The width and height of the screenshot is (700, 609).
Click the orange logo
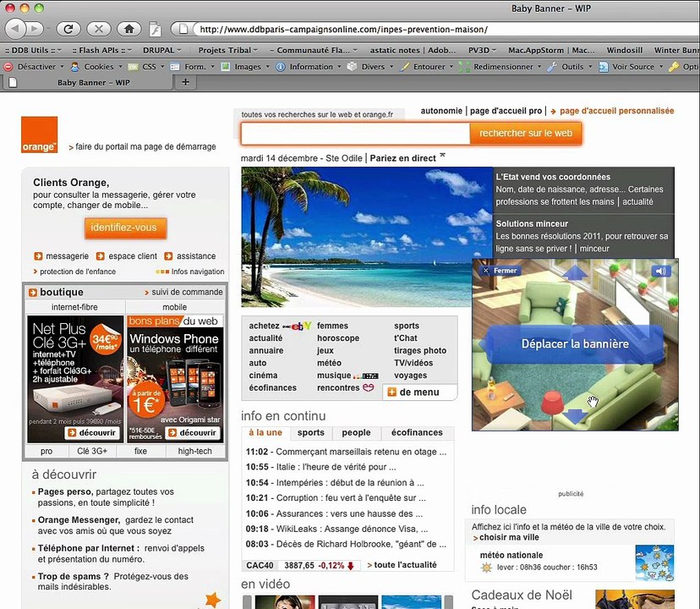tap(39, 134)
